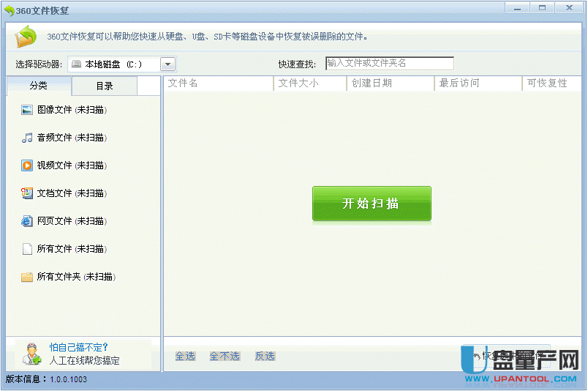Image resolution: width=588 pixels, height=391 pixels.
Task: Select 所有文件夹 (未扫描) category
Action: (x=77, y=277)
